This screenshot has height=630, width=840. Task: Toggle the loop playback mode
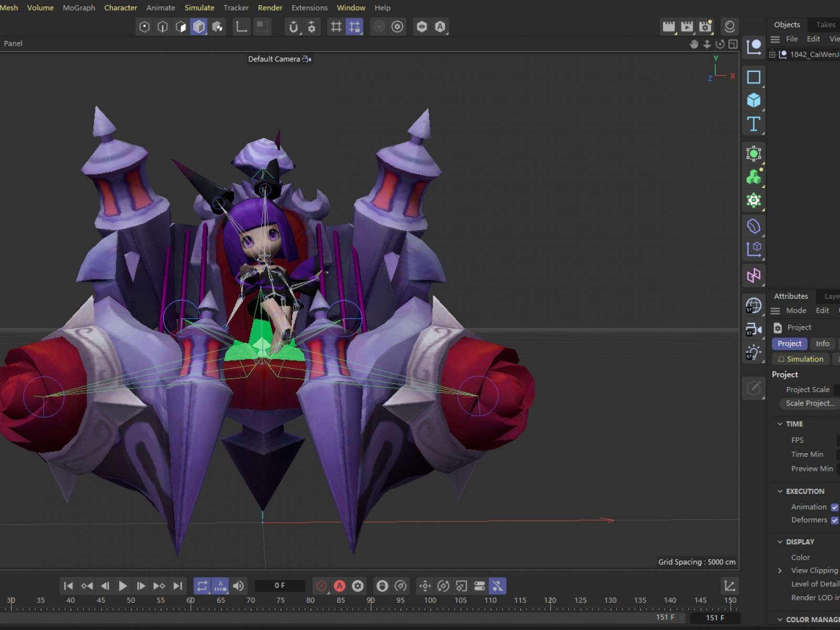tap(202, 586)
